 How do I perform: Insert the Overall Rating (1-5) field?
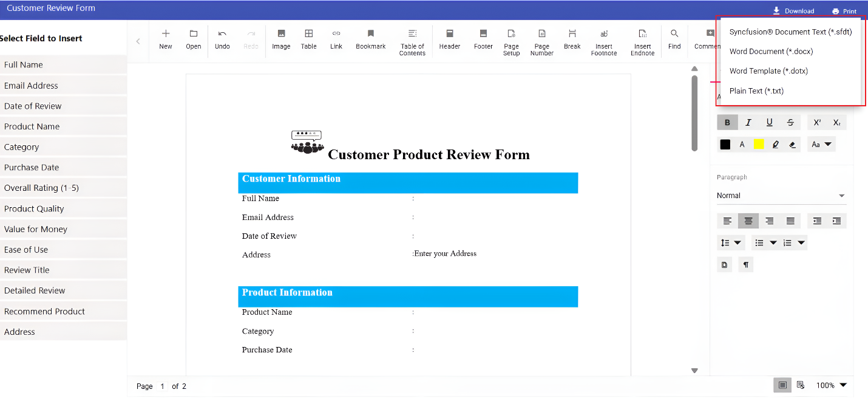[63, 188]
